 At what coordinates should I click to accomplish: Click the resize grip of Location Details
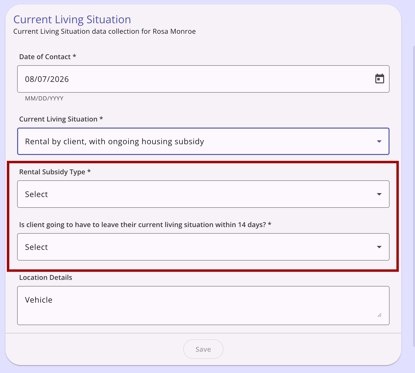(379, 315)
